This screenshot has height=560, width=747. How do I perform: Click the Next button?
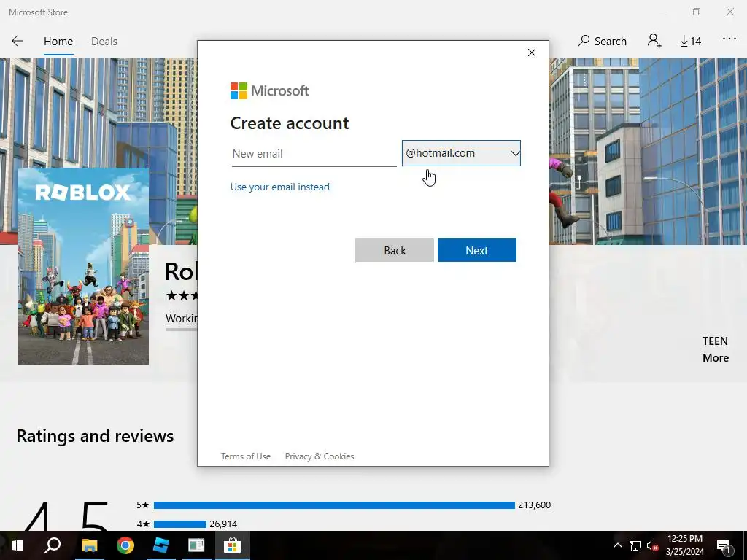[x=477, y=251]
